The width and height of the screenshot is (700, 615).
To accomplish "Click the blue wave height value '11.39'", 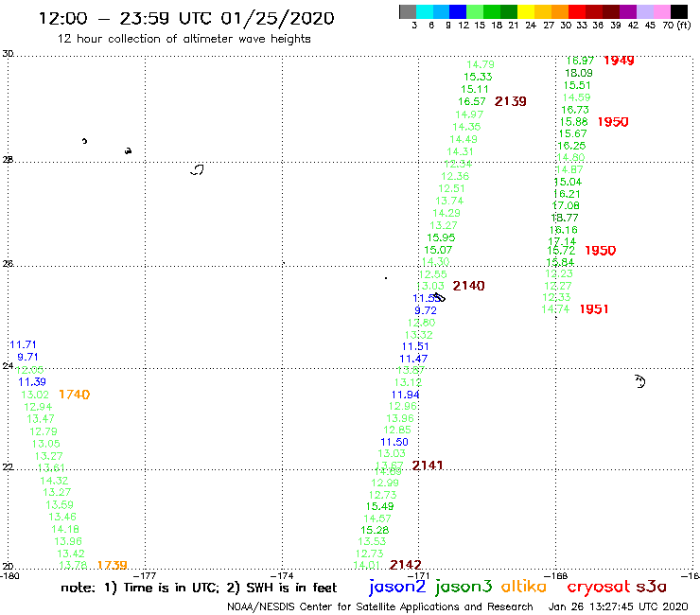I will pyautogui.click(x=32, y=382).
